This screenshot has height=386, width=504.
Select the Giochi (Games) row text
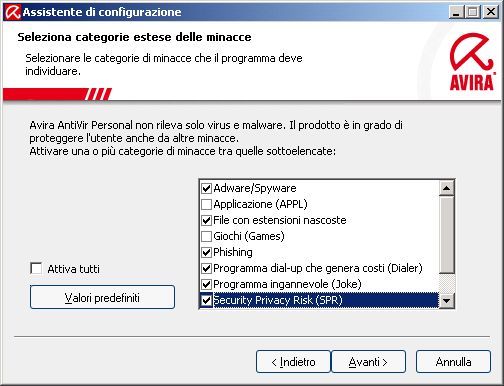(x=249, y=236)
